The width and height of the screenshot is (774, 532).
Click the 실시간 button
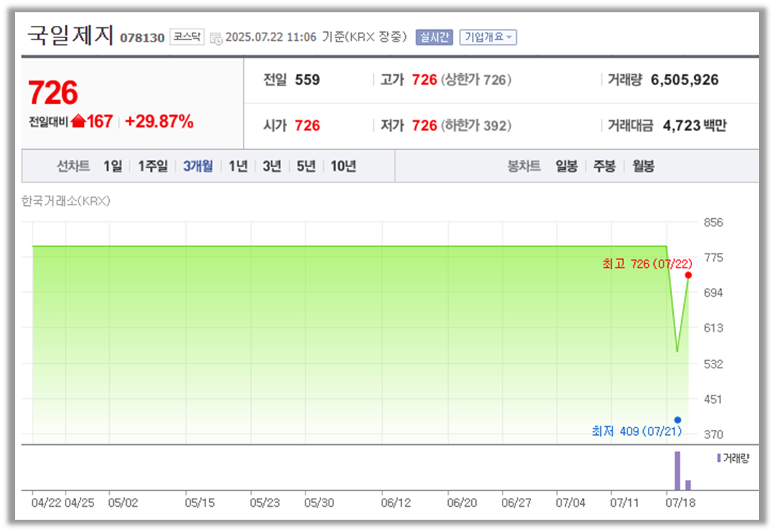tap(434, 37)
